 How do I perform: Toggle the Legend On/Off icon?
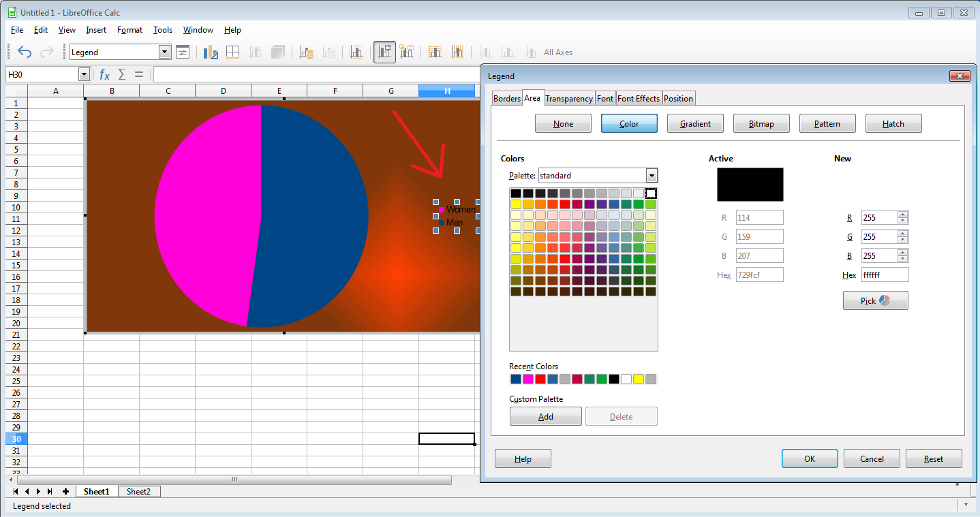coord(385,52)
